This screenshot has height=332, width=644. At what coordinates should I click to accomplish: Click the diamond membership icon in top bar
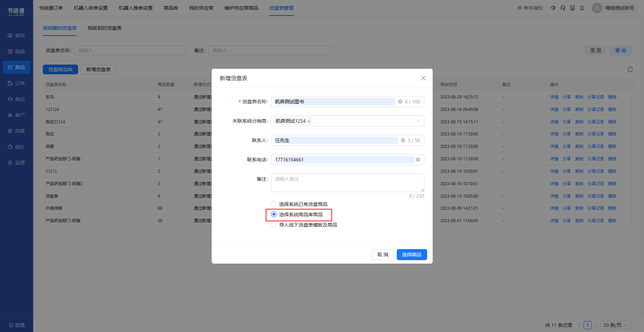[553, 8]
